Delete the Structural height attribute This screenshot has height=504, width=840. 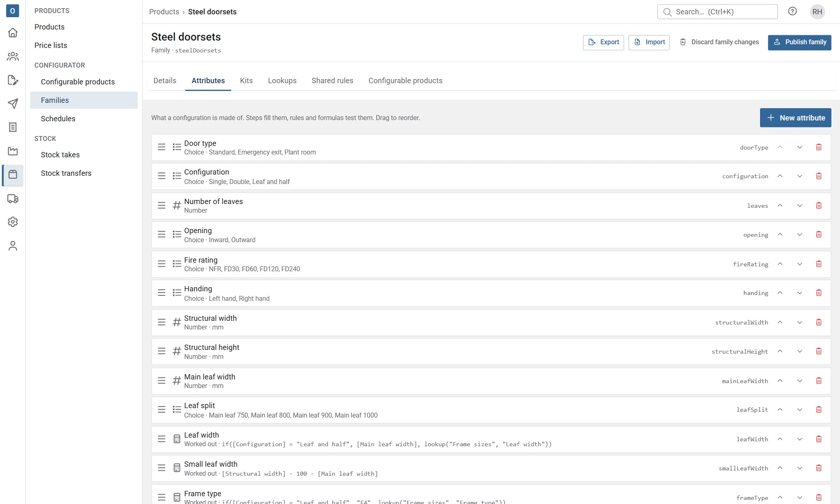pyautogui.click(x=819, y=351)
